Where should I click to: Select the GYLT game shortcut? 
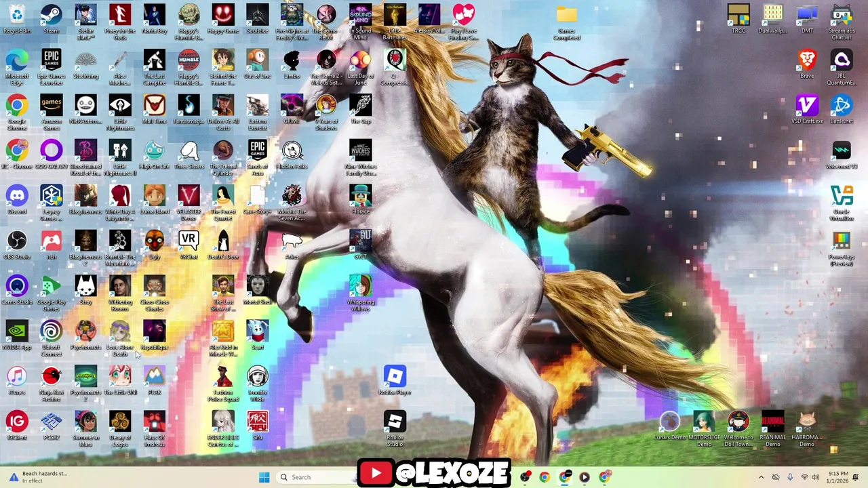point(361,245)
